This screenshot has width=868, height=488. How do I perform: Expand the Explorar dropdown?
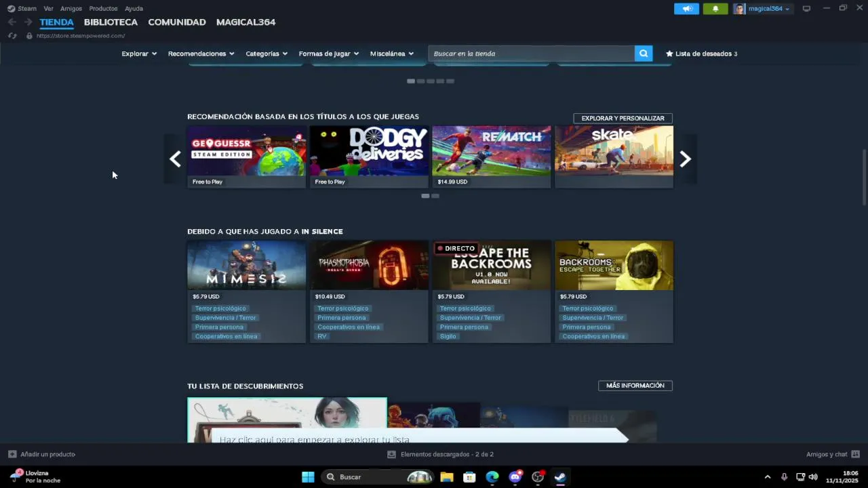[x=139, y=54]
